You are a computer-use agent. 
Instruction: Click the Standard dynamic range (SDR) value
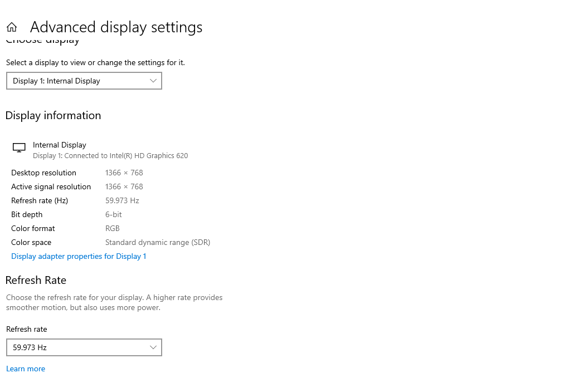tap(157, 242)
